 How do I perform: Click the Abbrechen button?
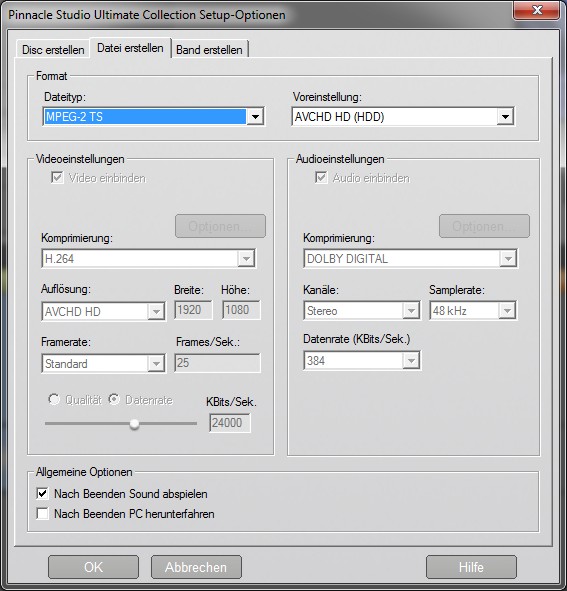click(196, 567)
